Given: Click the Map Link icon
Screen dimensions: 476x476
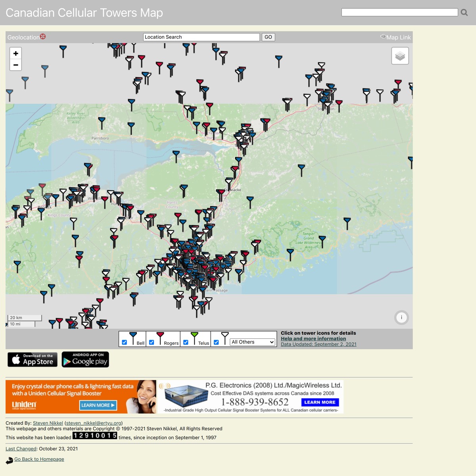Looking at the screenshot, I should click(383, 37).
